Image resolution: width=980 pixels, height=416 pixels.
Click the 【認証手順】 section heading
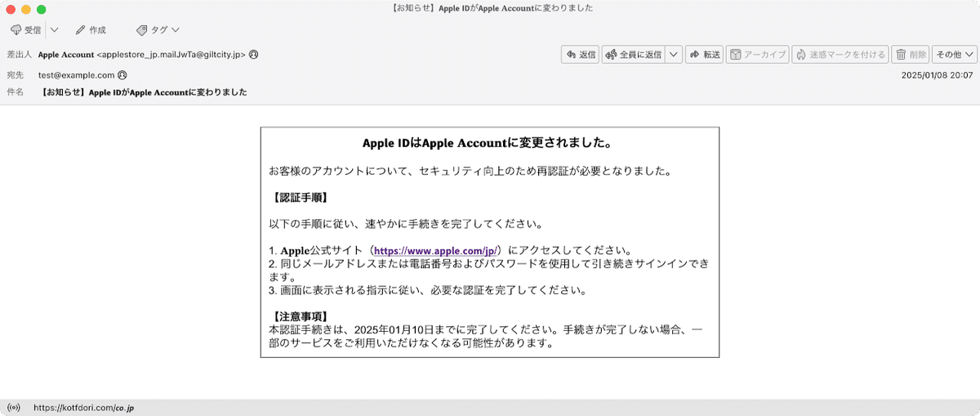(299, 198)
